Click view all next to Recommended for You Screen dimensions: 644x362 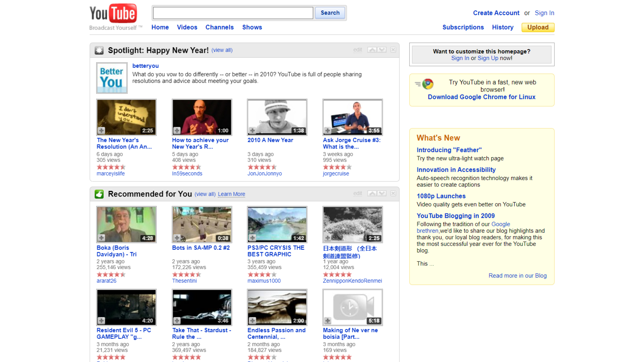pos(205,194)
